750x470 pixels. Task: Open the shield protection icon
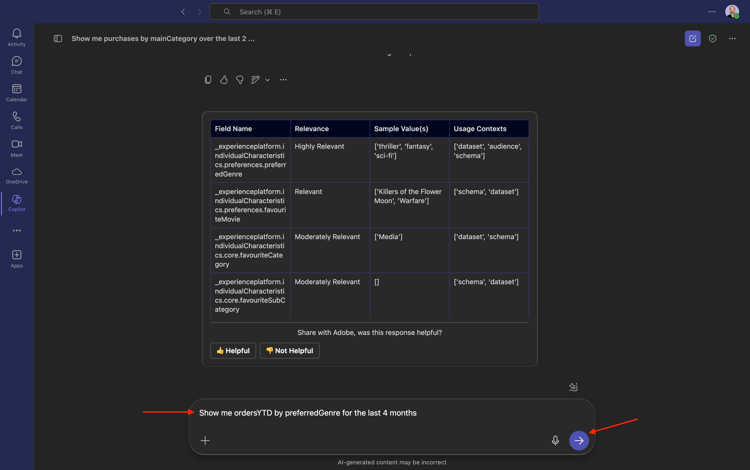713,38
